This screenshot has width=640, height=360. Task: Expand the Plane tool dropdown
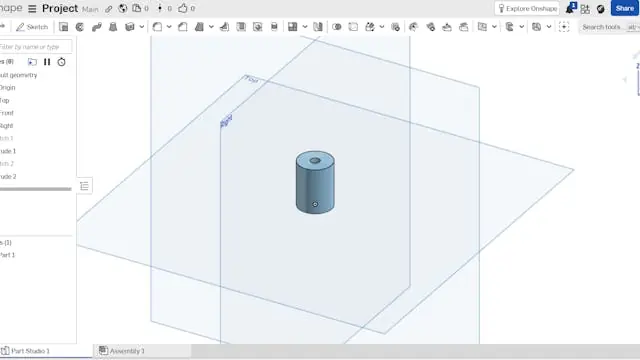494,27
